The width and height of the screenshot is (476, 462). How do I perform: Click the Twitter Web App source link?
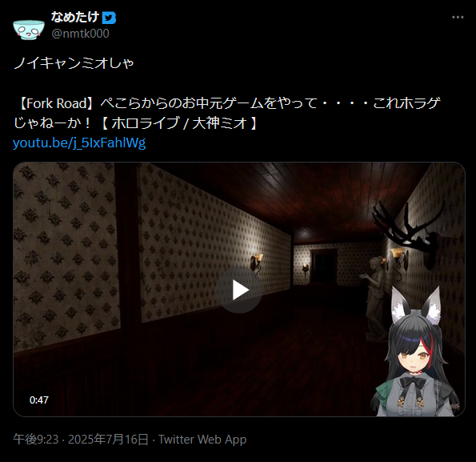[x=202, y=440]
